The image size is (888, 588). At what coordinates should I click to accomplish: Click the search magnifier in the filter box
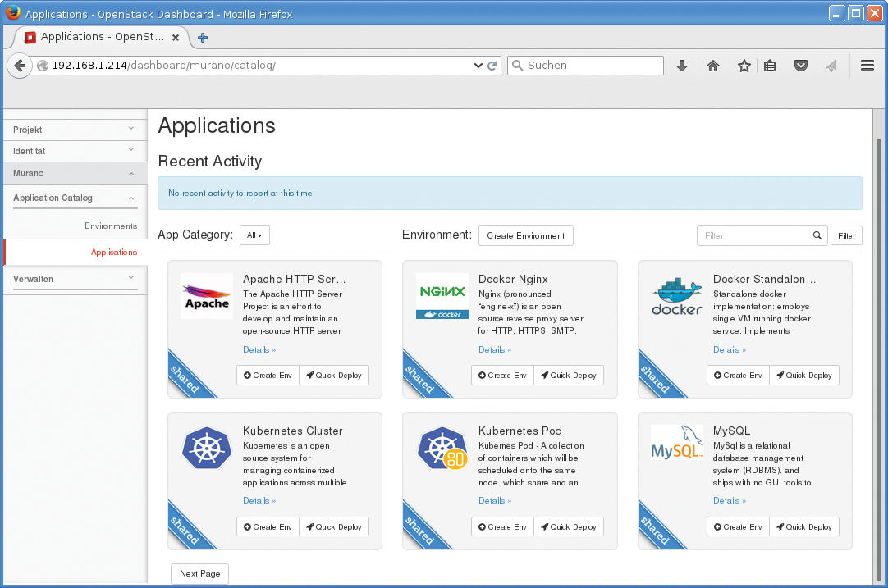point(817,235)
